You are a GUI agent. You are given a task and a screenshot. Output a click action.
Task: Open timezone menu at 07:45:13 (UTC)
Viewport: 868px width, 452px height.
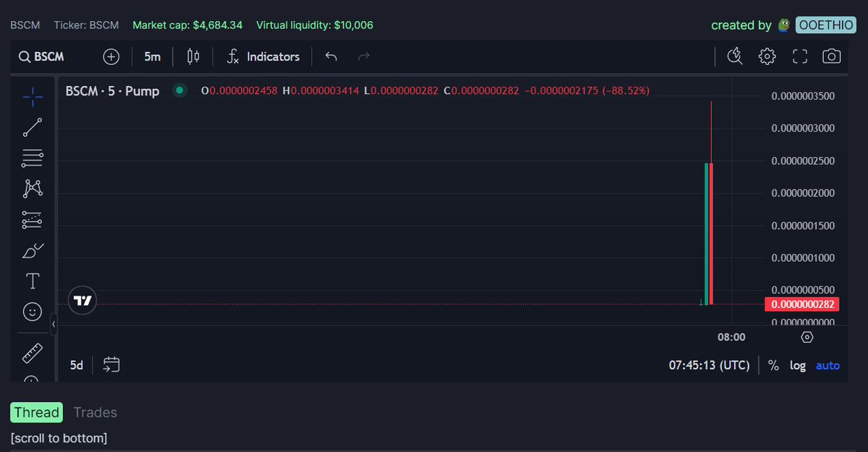709,365
